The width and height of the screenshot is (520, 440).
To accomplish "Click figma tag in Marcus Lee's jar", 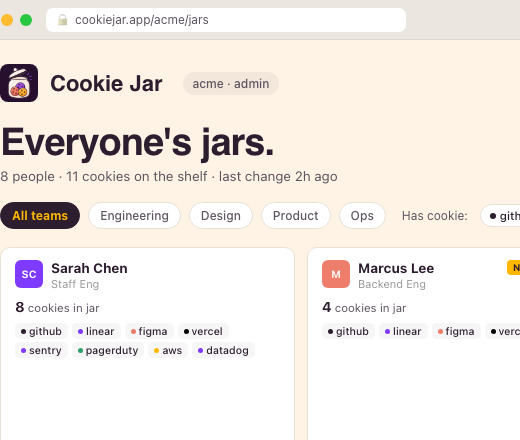I will (x=456, y=331).
